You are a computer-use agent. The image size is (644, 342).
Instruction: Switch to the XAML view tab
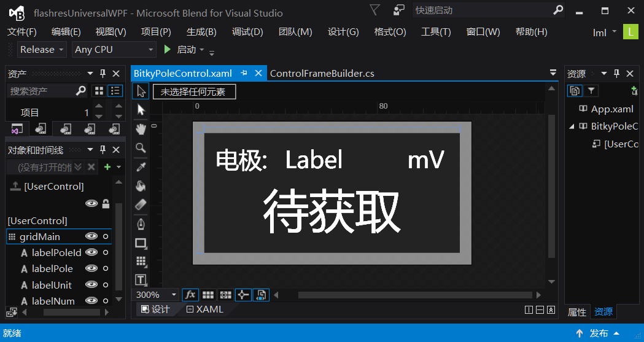(204, 309)
